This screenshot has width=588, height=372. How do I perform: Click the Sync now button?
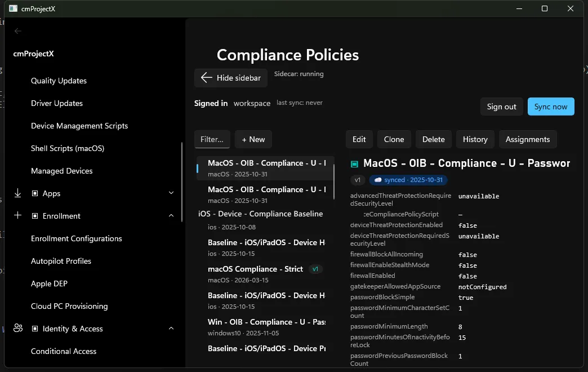pyautogui.click(x=550, y=107)
